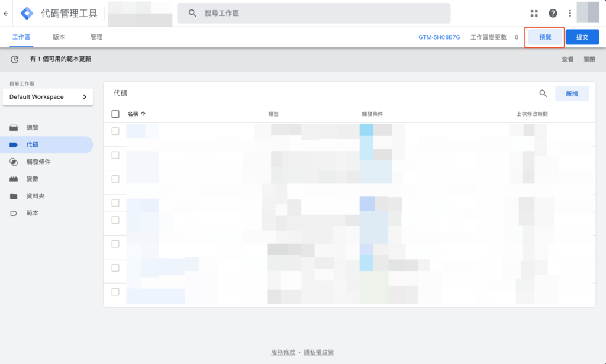
Task: Toggle the select-all checkbox in table header
Action: (x=115, y=114)
